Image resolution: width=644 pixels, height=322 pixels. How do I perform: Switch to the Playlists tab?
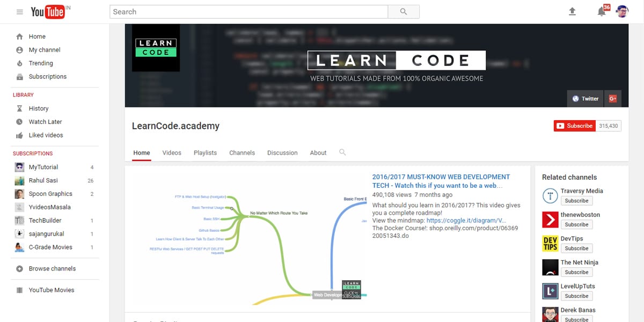point(205,153)
